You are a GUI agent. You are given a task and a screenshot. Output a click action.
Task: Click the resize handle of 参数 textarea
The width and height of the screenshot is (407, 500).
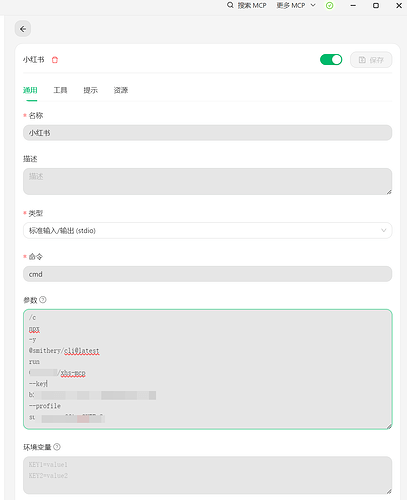[x=389, y=426]
